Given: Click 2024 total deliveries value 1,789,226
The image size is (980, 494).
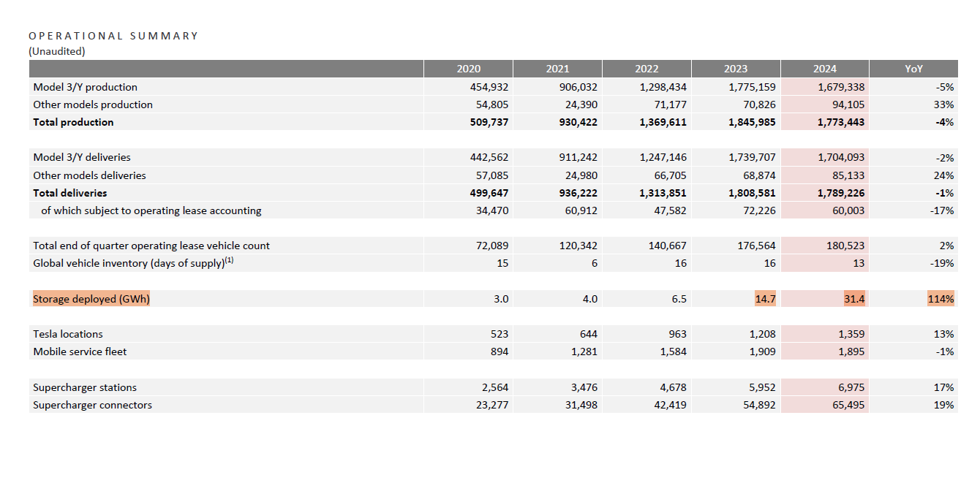Looking at the screenshot, I should click(x=841, y=193).
